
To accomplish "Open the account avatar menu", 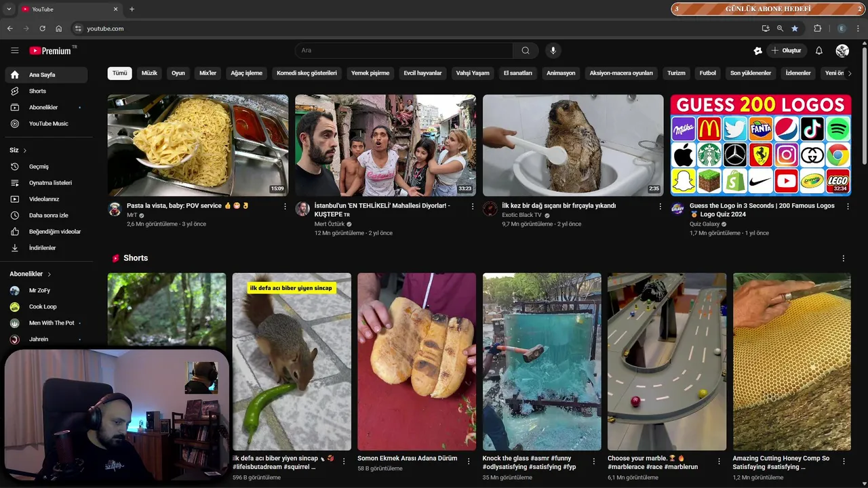I will click(842, 51).
